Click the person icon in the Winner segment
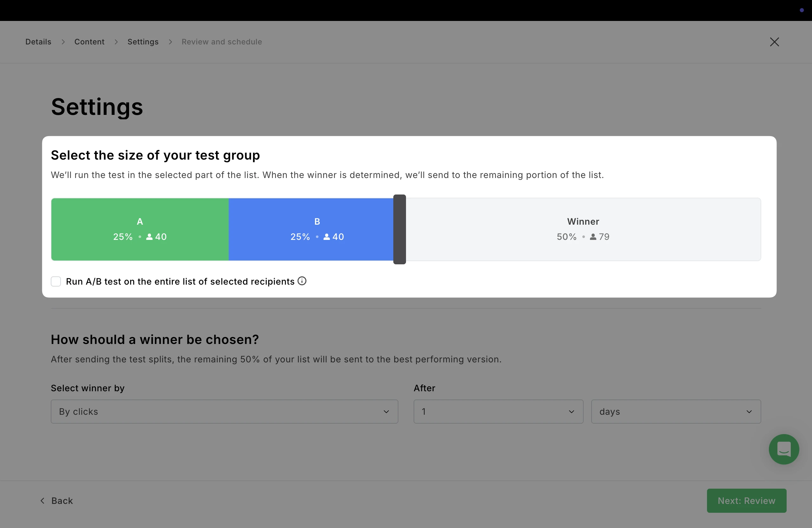The height and width of the screenshot is (528, 812). click(593, 237)
